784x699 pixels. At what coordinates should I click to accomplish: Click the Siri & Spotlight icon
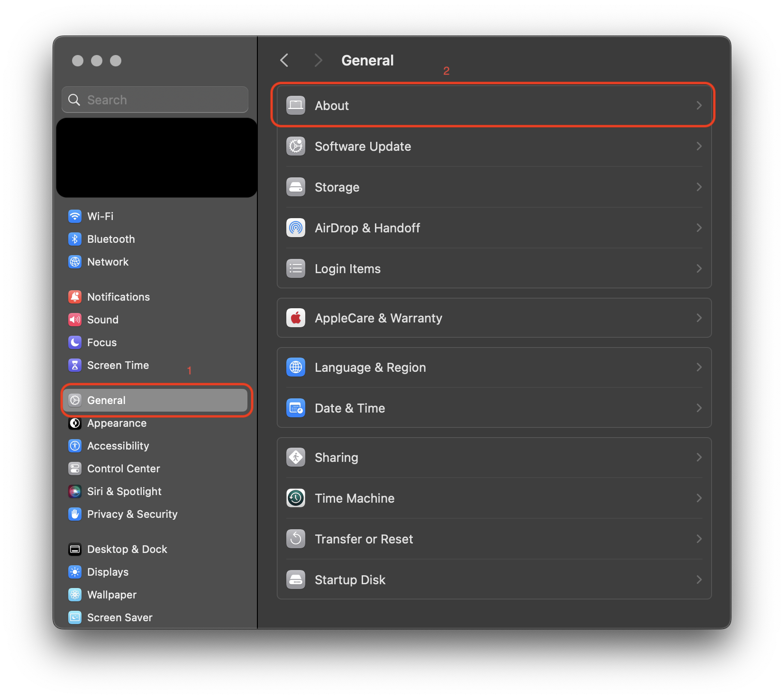point(75,491)
